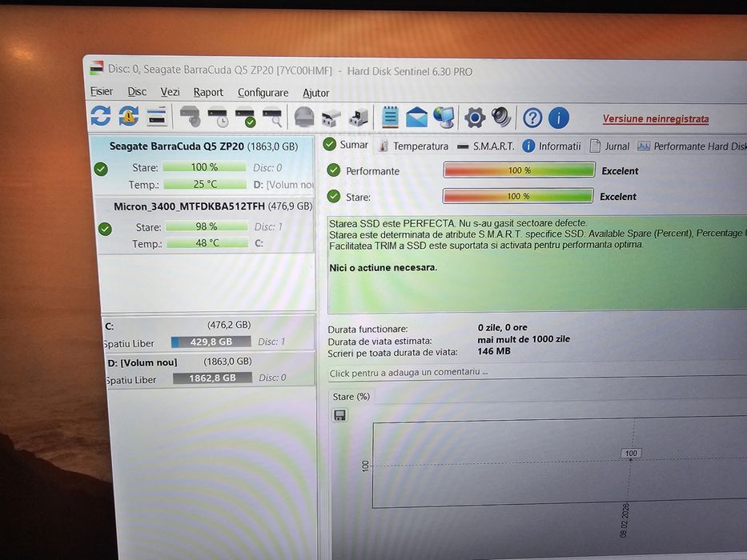Click the open box disks toolbar icon
This screenshot has width=747, height=560.
(x=331, y=118)
